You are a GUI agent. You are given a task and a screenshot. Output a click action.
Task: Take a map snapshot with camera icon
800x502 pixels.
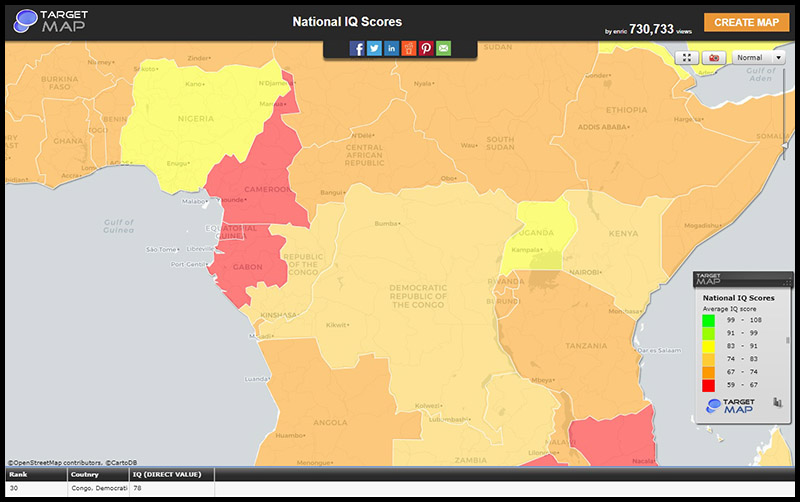[715, 58]
